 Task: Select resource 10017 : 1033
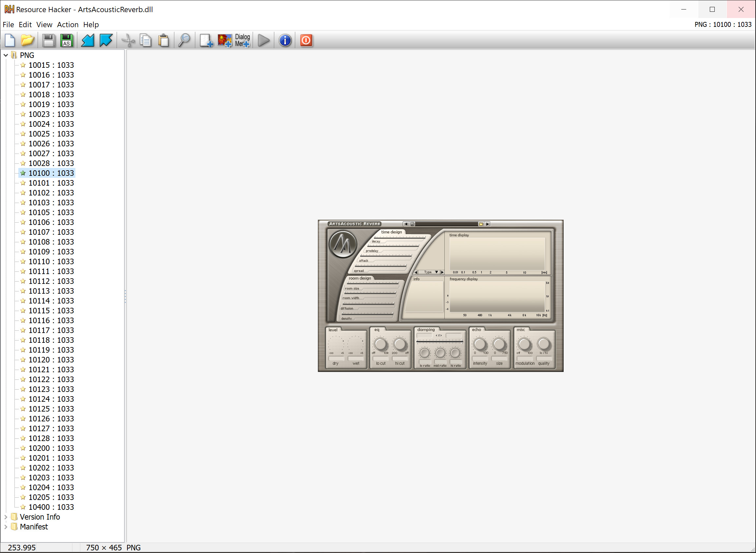click(51, 85)
